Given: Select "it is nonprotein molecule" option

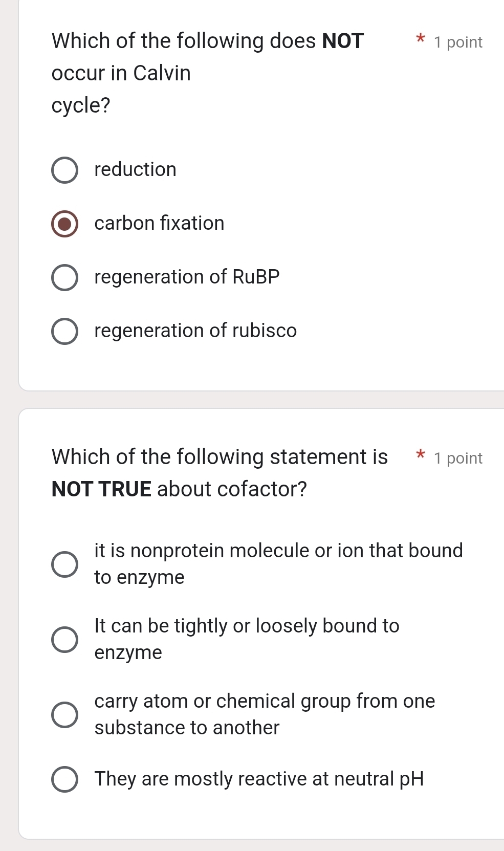Looking at the screenshot, I should coord(64,563).
